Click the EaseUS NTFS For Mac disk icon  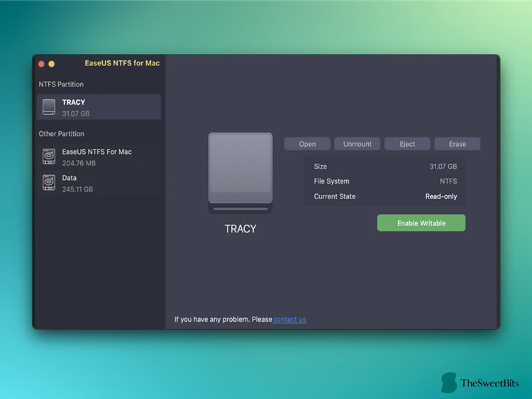(49, 157)
